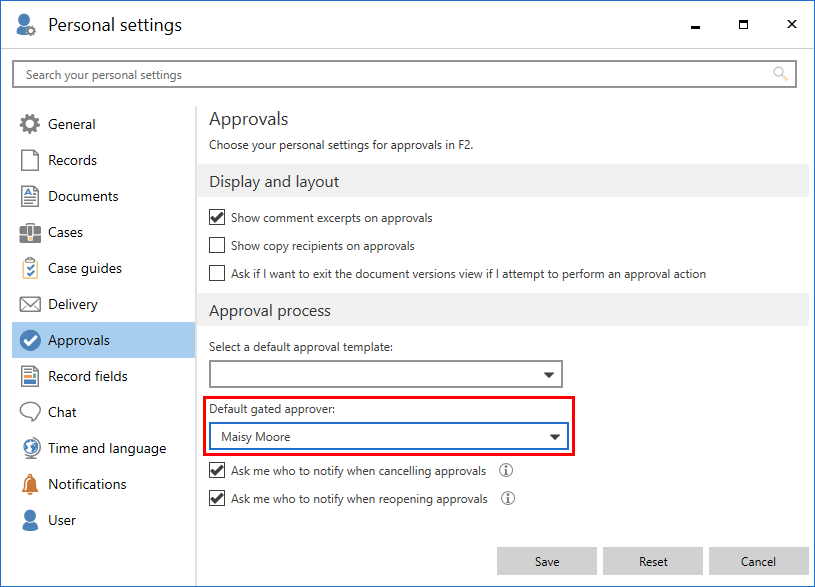Image resolution: width=815 pixels, height=587 pixels.
Task: Click the Reset button
Action: tap(653, 561)
